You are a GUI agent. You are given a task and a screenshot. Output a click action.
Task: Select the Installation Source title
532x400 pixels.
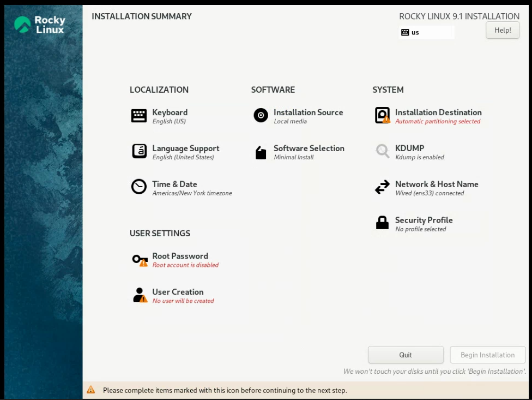308,112
